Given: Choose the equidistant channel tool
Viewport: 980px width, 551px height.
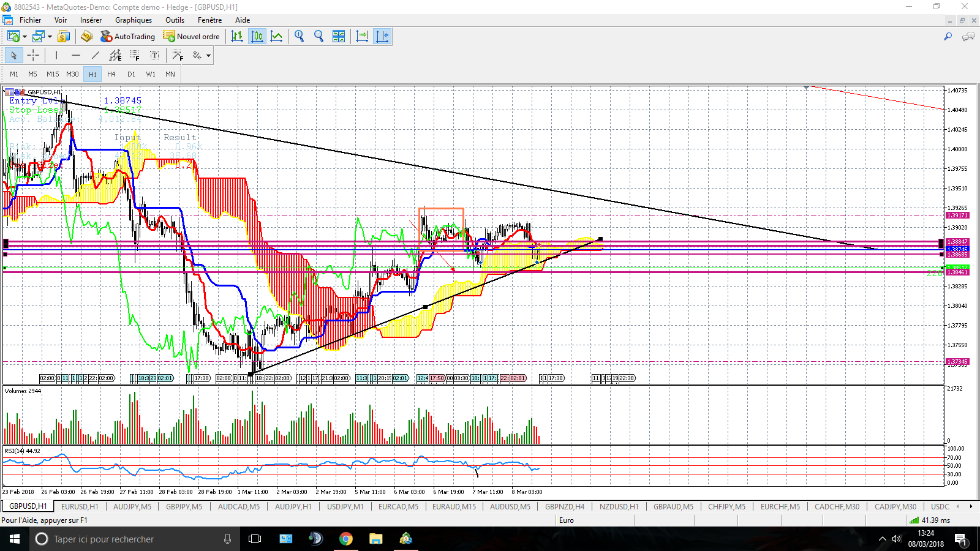Looking at the screenshot, I should point(115,56).
